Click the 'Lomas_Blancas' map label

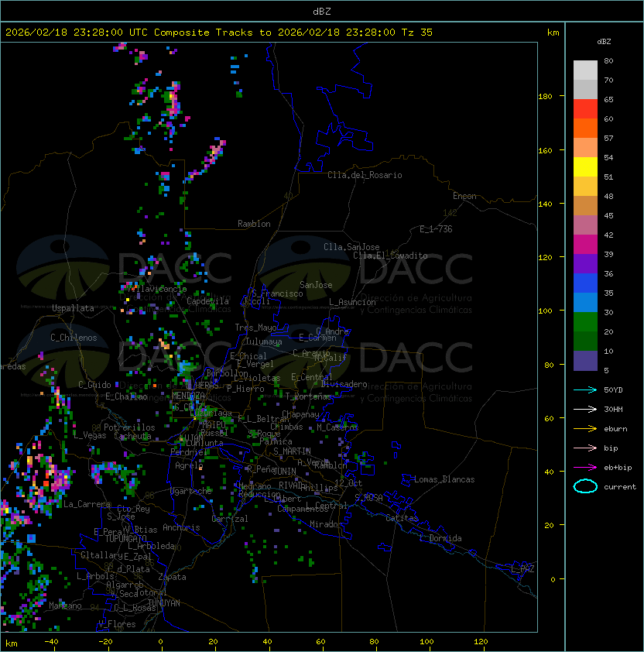pos(444,479)
